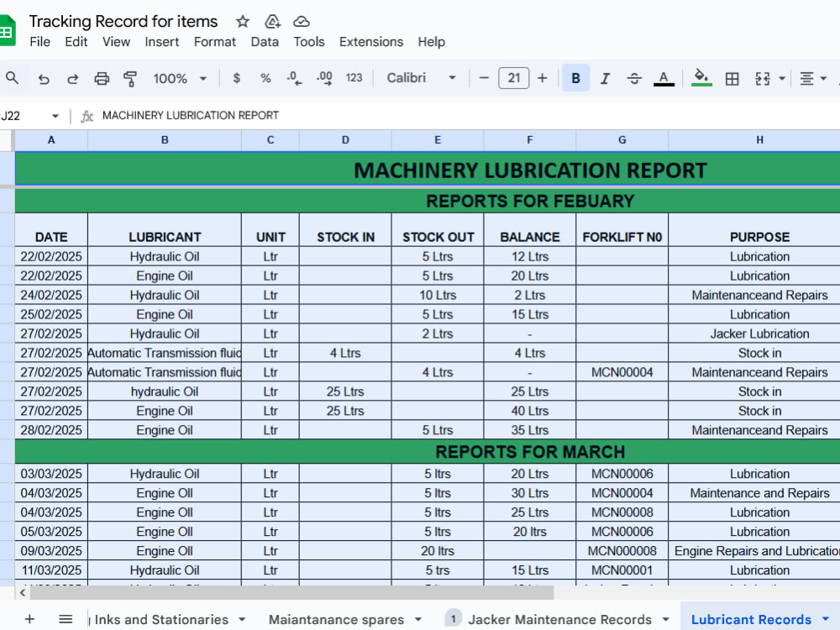The width and height of the screenshot is (840, 630).
Task: Open the fill color picker
Action: [x=701, y=78]
